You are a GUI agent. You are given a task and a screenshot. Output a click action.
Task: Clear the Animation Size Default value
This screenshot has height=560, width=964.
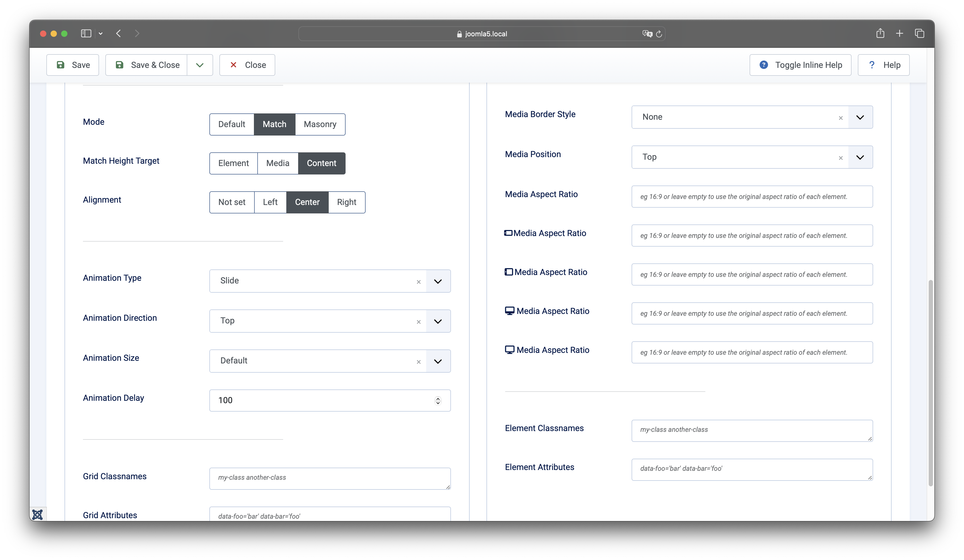[419, 362]
